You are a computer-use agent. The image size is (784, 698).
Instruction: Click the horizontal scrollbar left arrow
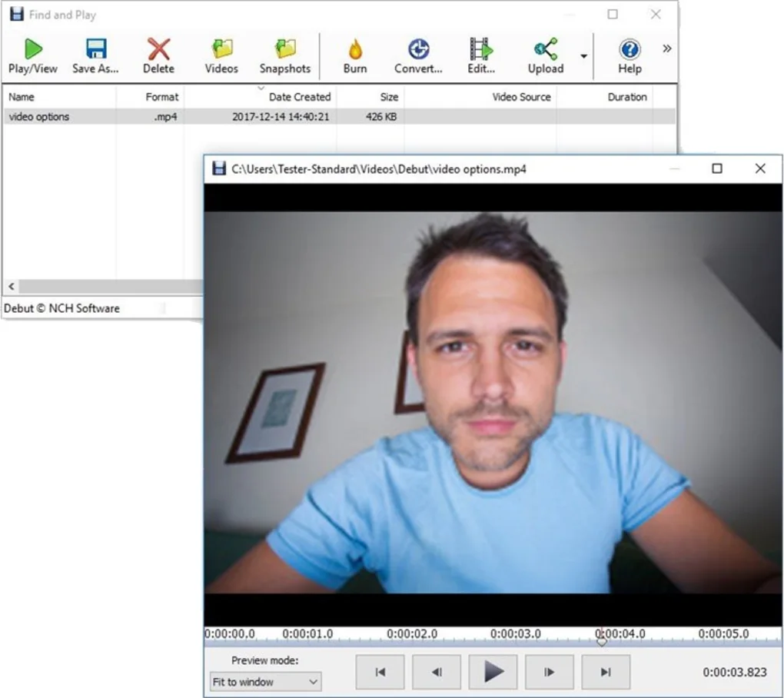pyautogui.click(x=11, y=286)
